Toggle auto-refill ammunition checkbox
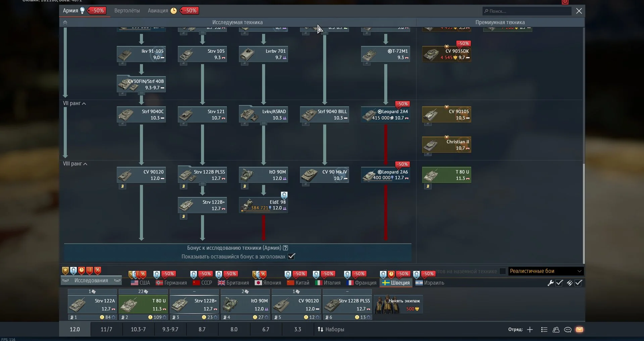Screen dimensions: 644x341 [578, 283]
